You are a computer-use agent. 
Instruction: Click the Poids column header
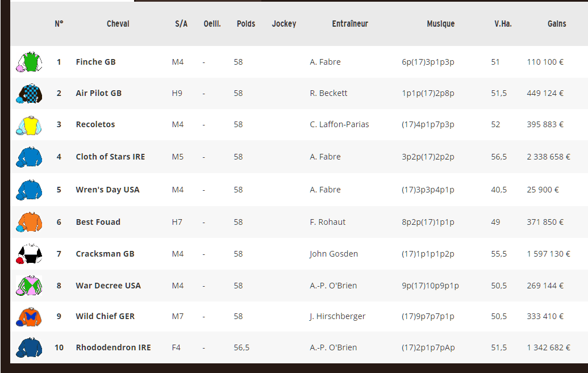245,24
